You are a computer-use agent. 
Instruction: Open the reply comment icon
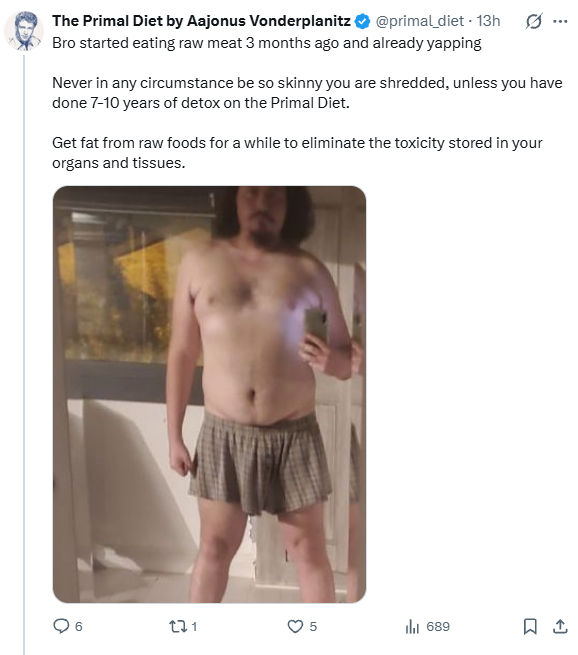tap(61, 626)
